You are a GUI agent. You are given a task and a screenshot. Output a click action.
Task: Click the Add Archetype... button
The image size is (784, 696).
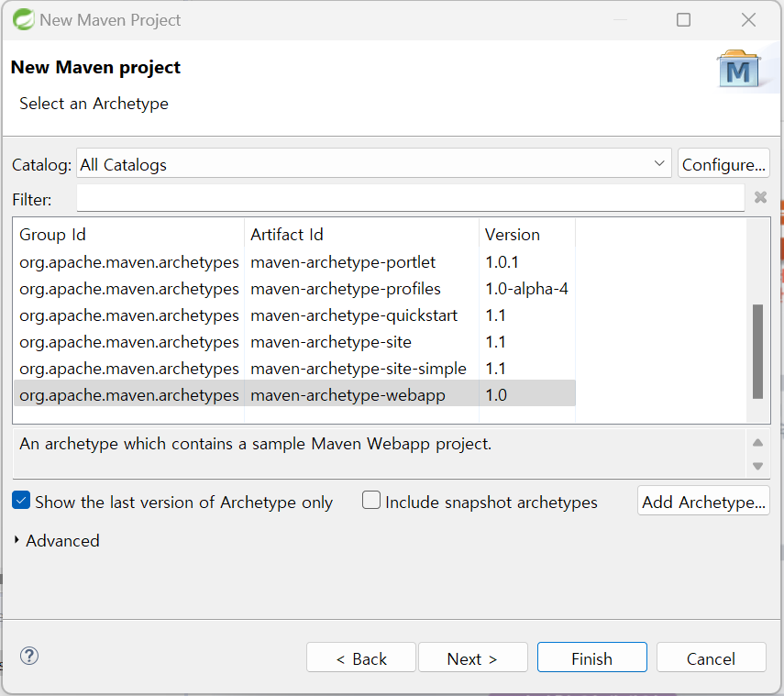click(x=703, y=501)
